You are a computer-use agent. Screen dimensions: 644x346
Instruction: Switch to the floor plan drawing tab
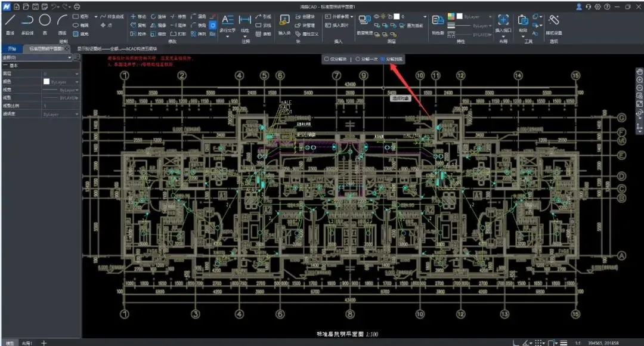point(47,48)
